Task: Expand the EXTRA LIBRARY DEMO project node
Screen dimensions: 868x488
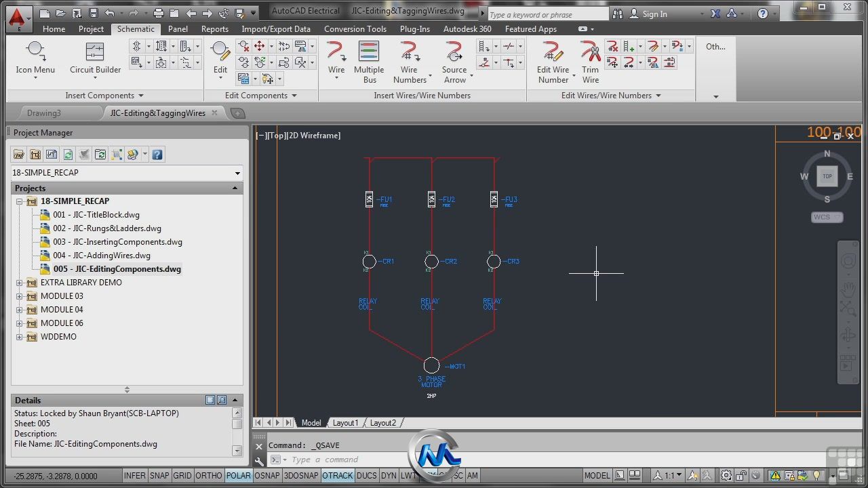Action: pyautogui.click(x=20, y=283)
